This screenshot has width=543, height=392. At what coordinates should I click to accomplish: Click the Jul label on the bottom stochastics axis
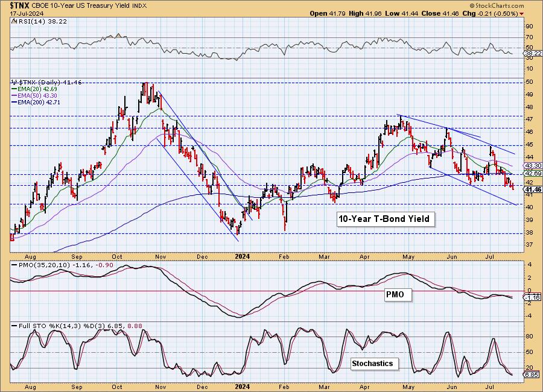click(x=489, y=387)
